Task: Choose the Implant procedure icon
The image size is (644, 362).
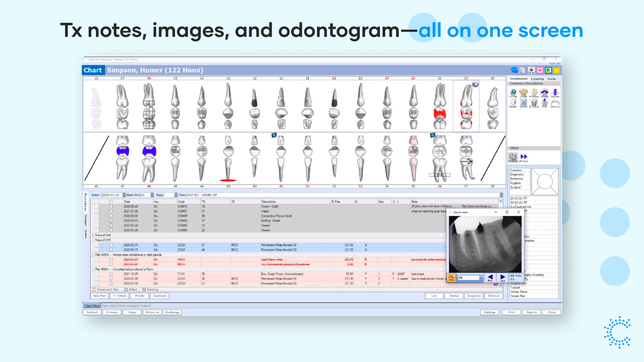Action: pyautogui.click(x=555, y=92)
